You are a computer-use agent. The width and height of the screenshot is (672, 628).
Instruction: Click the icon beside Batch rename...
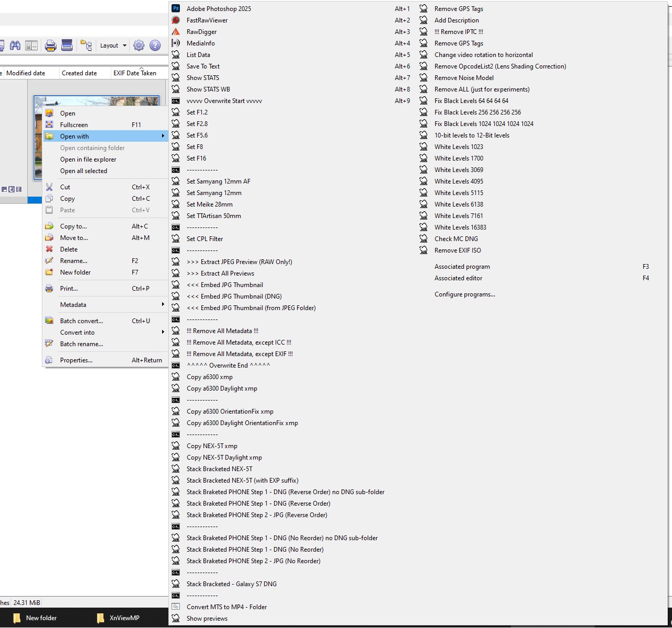tap(49, 344)
